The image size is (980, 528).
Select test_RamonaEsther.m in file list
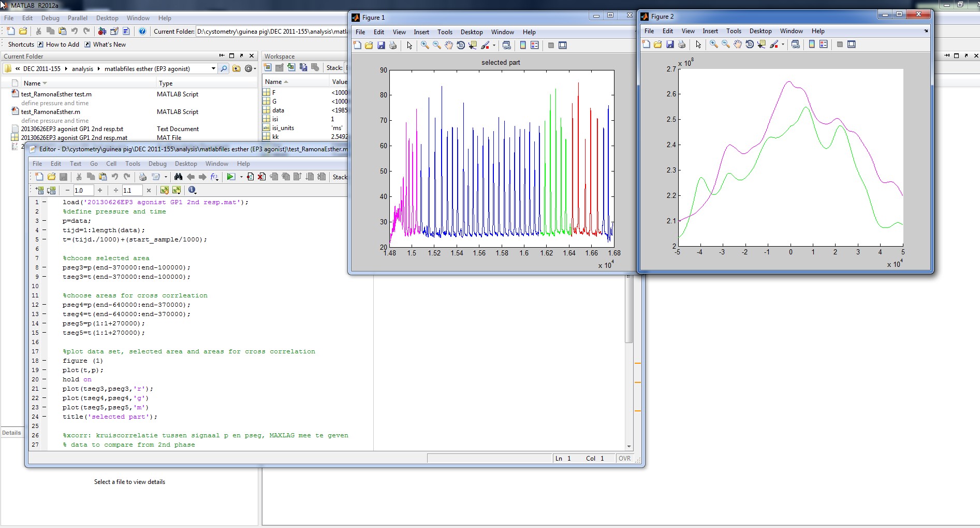tap(51, 112)
